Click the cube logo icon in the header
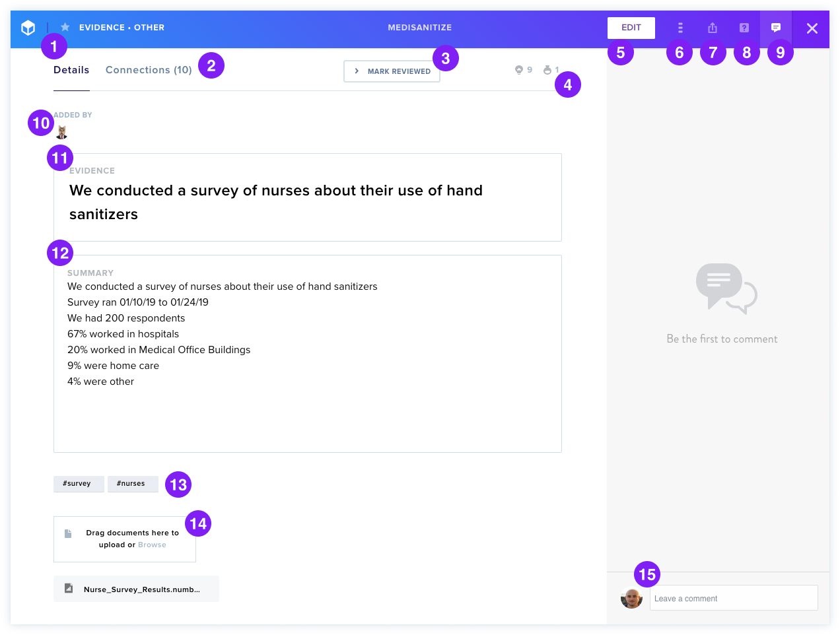This screenshot has width=840, height=635. click(x=28, y=28)
